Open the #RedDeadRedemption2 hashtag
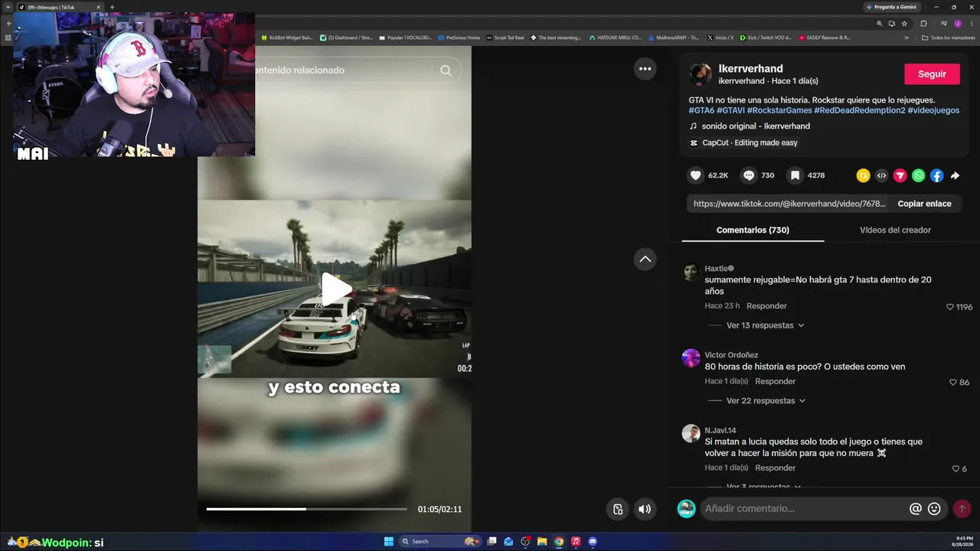980x551 pixels. click(860, 110)
